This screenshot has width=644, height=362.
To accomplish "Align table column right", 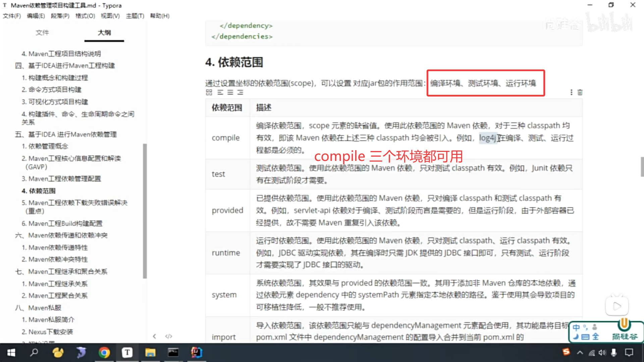I will pyautogui.click(x=240, y=93).
